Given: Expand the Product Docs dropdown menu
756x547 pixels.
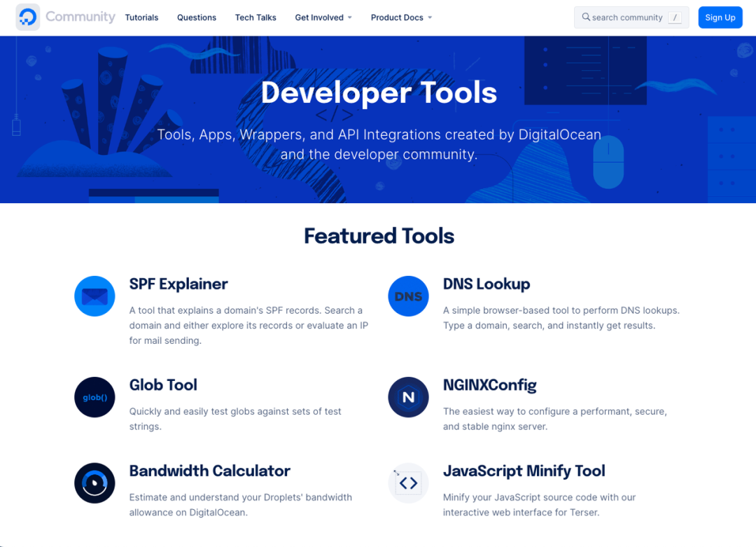Looking at the screenshot, I should pyautogui.click(x=401, y=18).
